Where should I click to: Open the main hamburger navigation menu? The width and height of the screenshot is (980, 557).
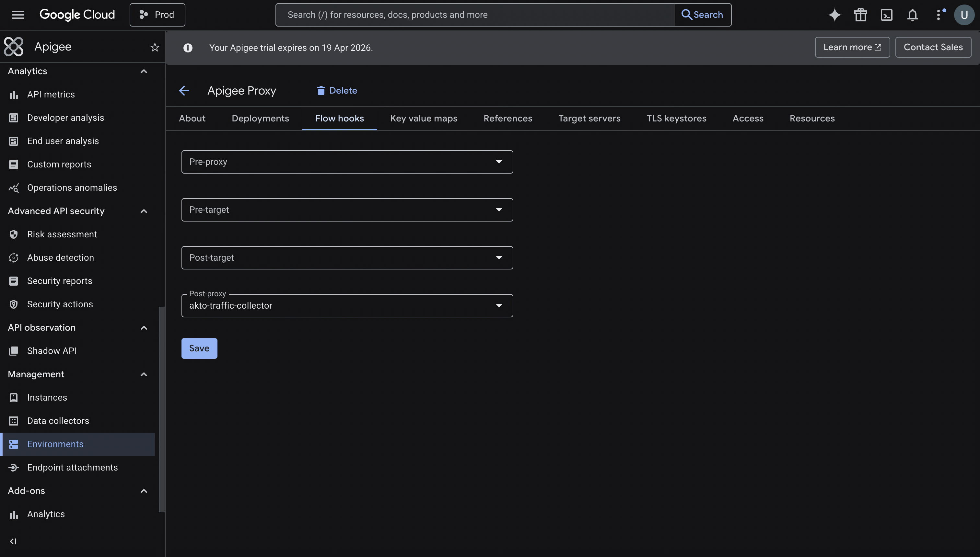[x=18, y=15]
